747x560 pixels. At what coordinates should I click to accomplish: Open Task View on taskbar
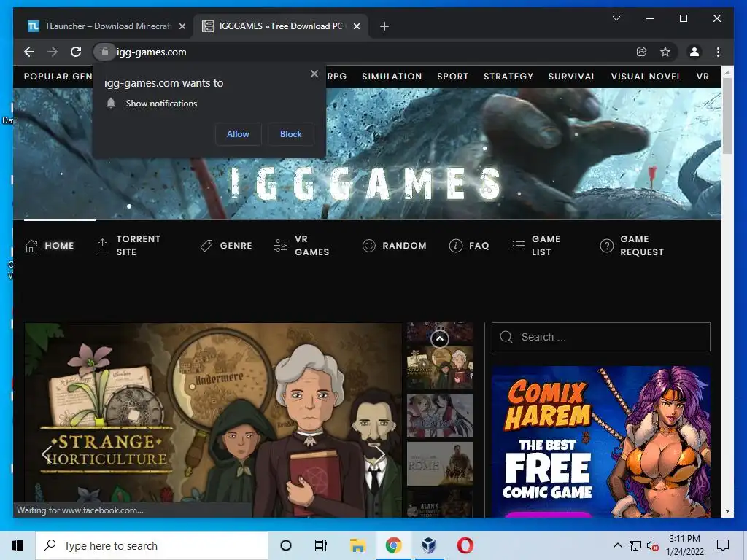pos(321,545)
